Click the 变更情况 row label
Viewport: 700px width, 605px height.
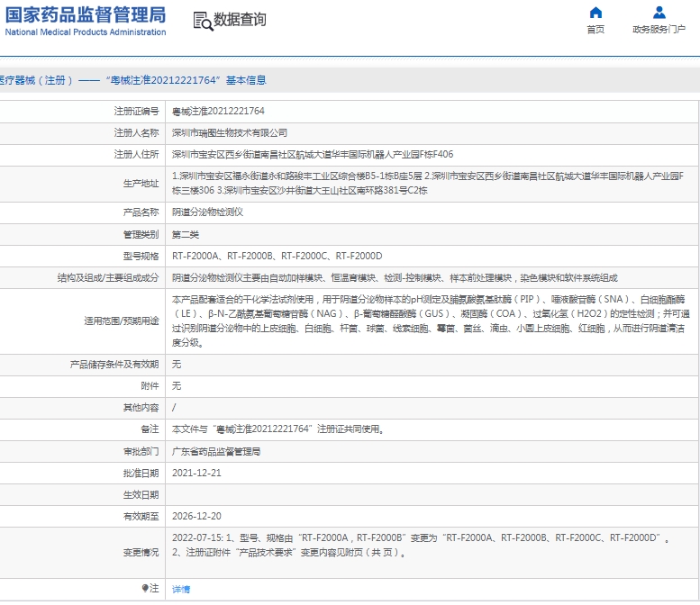(x=141, y=553)
